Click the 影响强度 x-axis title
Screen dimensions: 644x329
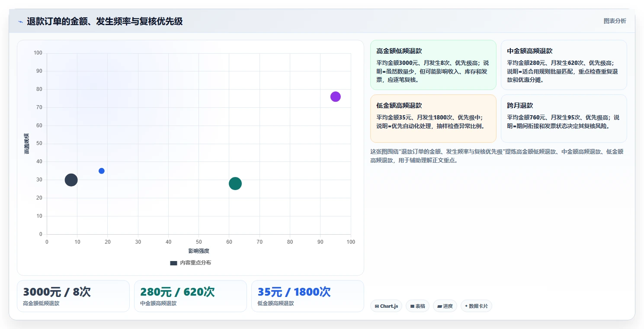coord(199,251)
